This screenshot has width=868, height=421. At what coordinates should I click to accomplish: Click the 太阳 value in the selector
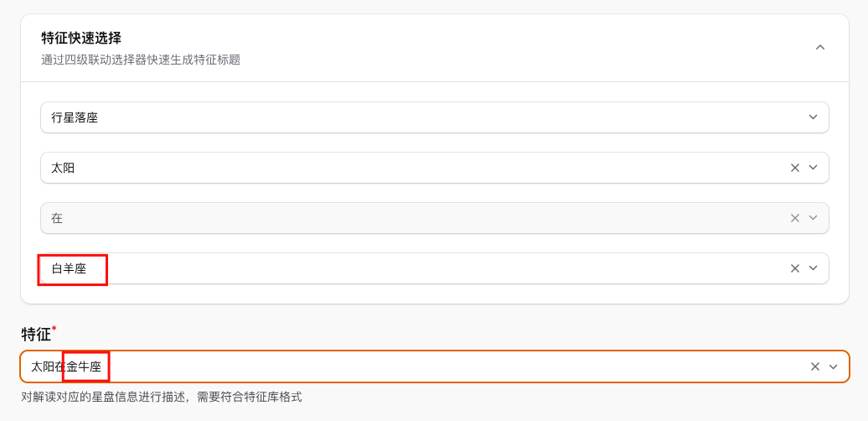point(63,168)
